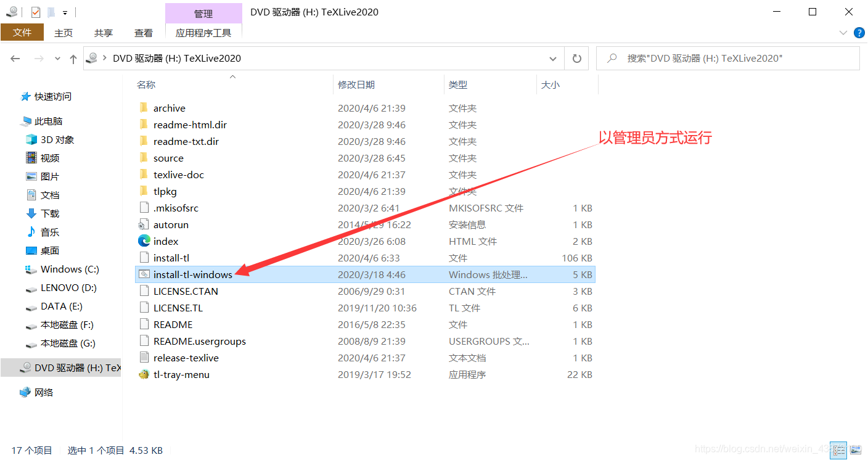This screenshot has width=868, height=460.
Task: Go back with the left arrow
Action: tap(15, 59)
